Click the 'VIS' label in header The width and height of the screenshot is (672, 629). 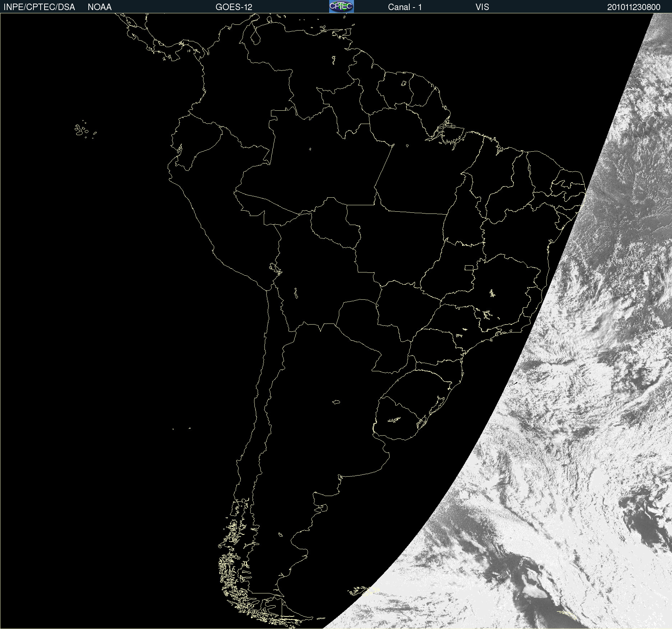tap(482, 7)
